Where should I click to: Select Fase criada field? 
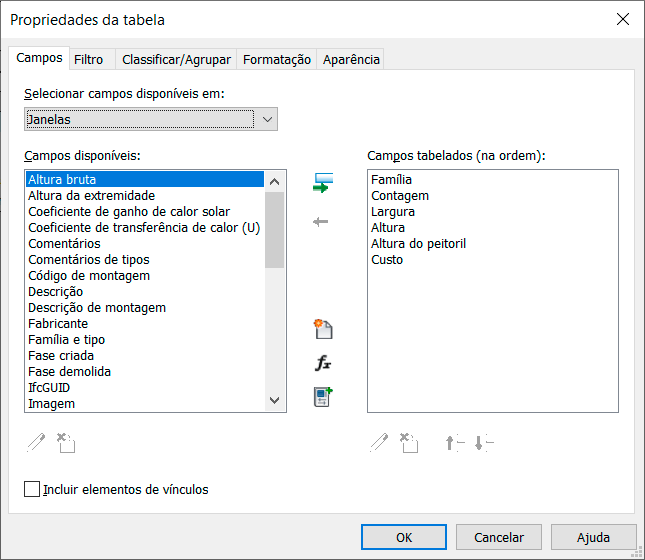(145, 356)
